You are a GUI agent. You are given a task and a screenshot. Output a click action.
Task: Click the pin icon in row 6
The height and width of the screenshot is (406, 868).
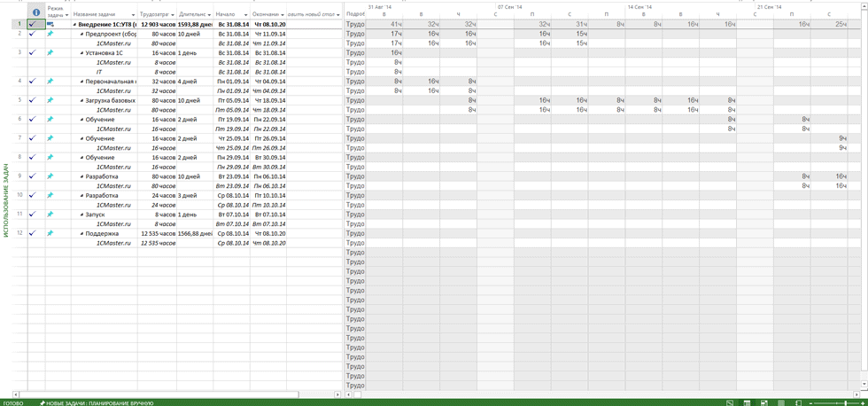coord(50,119)
